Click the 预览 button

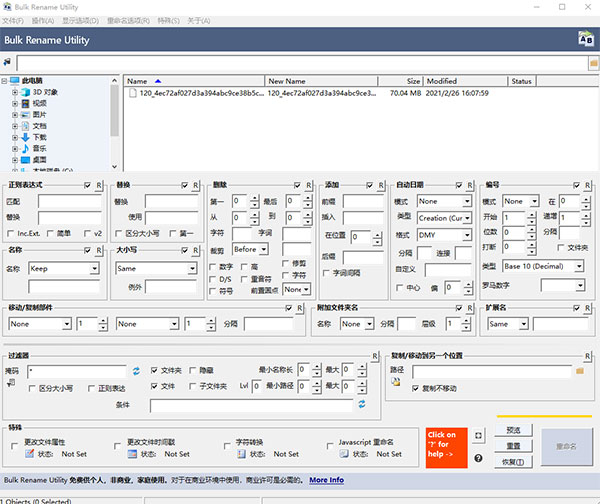pyautogui.click(x=513, y=430)
